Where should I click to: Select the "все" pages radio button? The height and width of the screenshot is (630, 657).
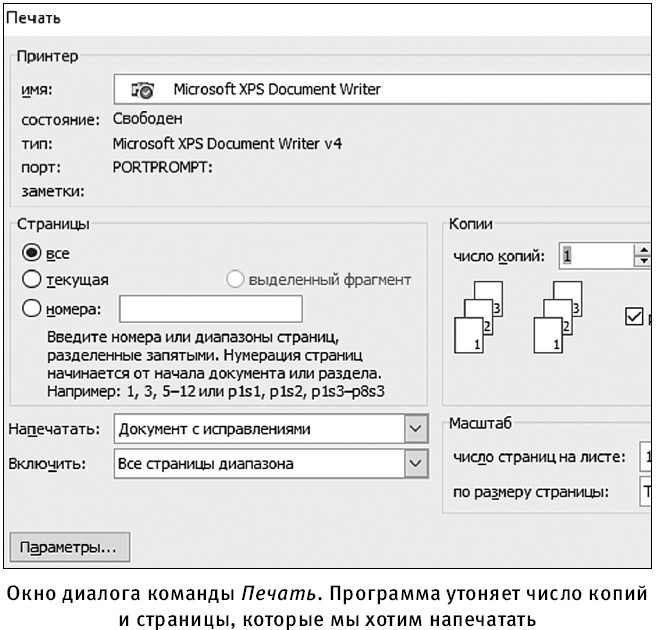(31, 254)
